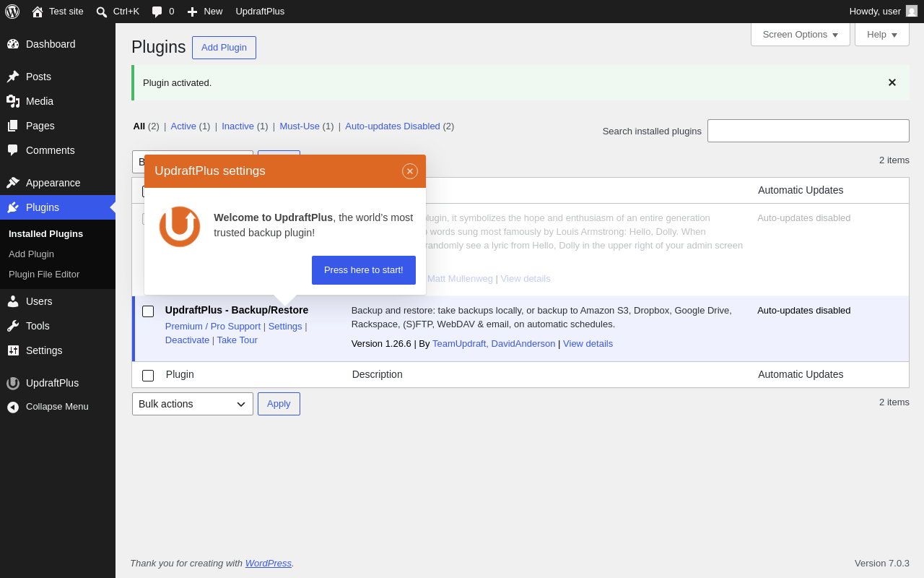The width and height of the screenshot is (924, 578).
Task: Click the orange UpdraftPlus logo in popup
Action: pos(180,226)
